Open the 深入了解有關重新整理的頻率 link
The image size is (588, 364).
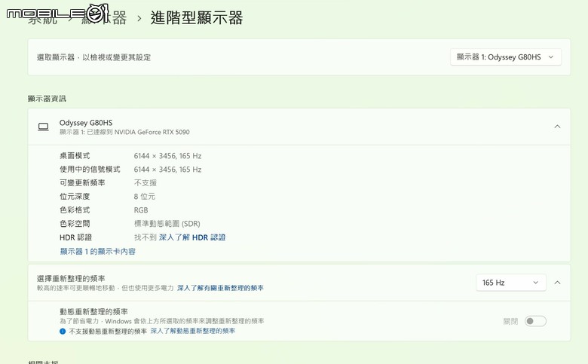pos(220,288)
